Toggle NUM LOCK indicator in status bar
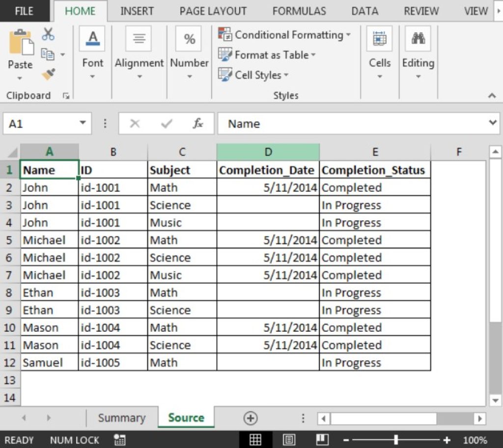Viewport: 503px width, 448px height. 74,440
